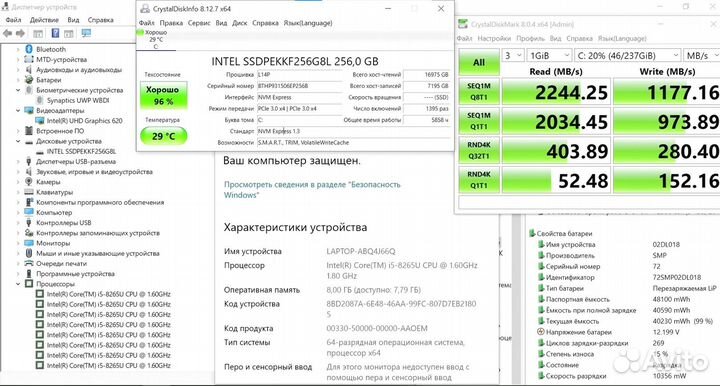Click the Напряжение батареи row icon

pos(541,332)
